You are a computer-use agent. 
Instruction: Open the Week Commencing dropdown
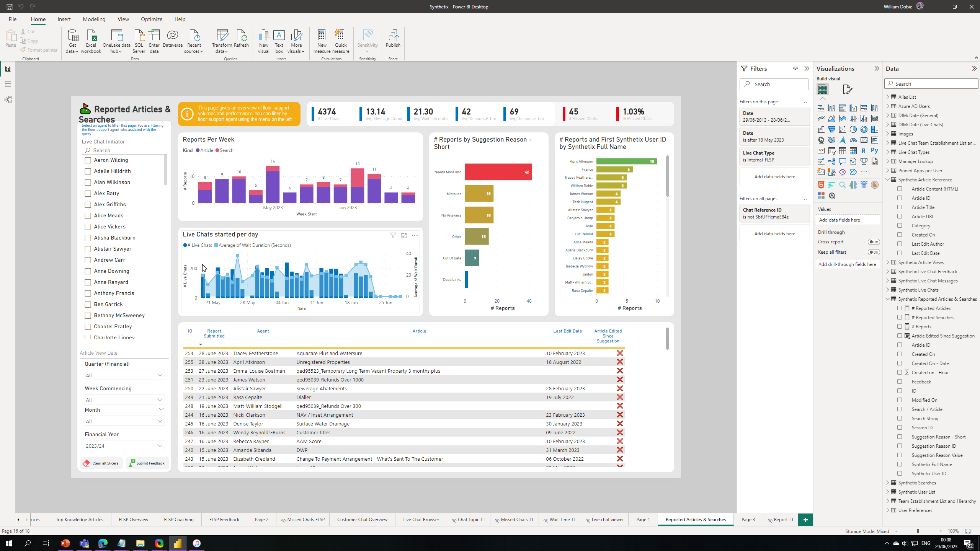pyautogui.click(x=124, y=399)
